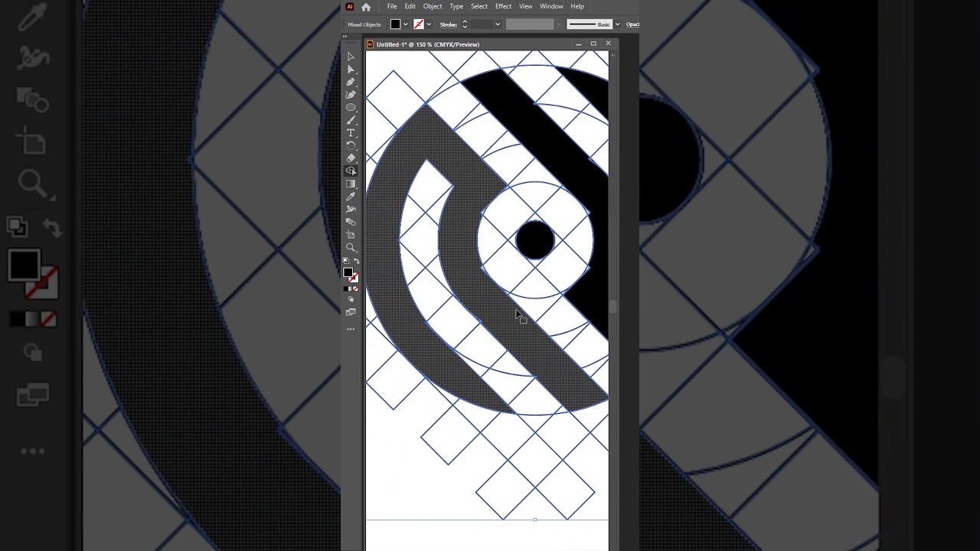
Task: Select the Eraser tool
Action: [x=351, y=158]
